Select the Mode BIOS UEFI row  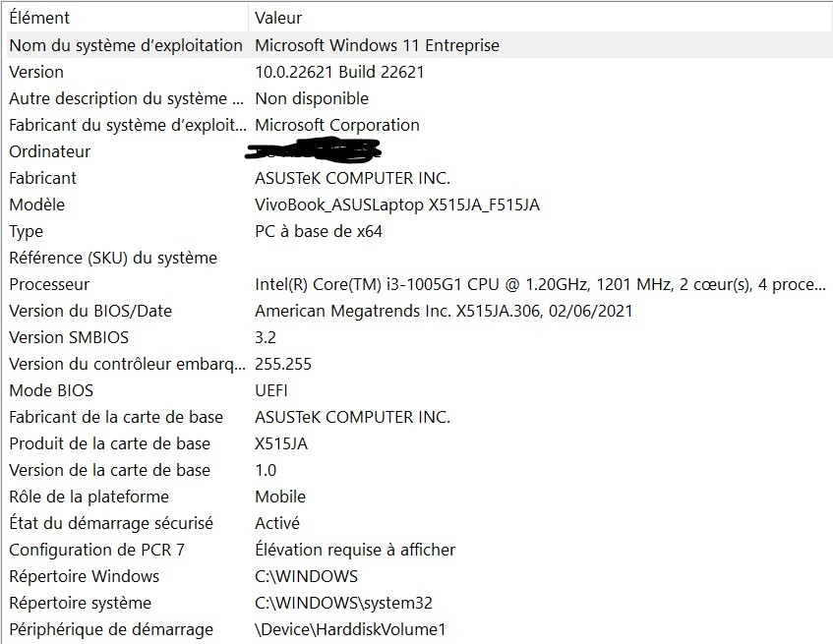coord(418,390)
